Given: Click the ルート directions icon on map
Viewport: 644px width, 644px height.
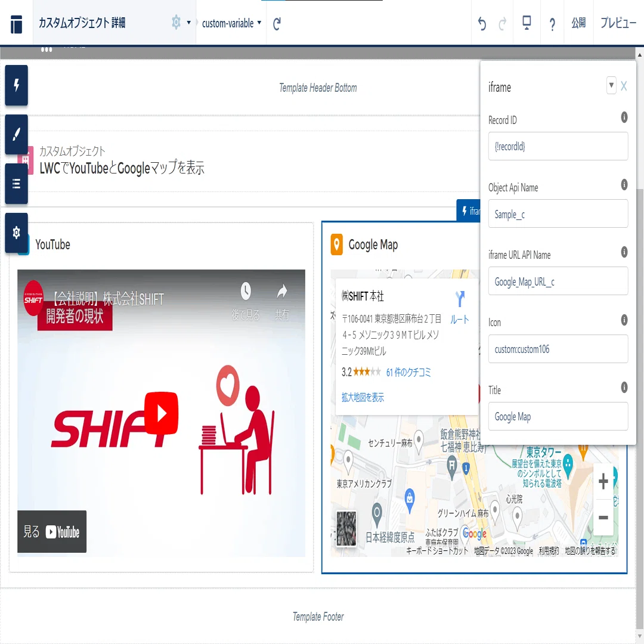Looking at the screenshot, I should click(460, 299).
